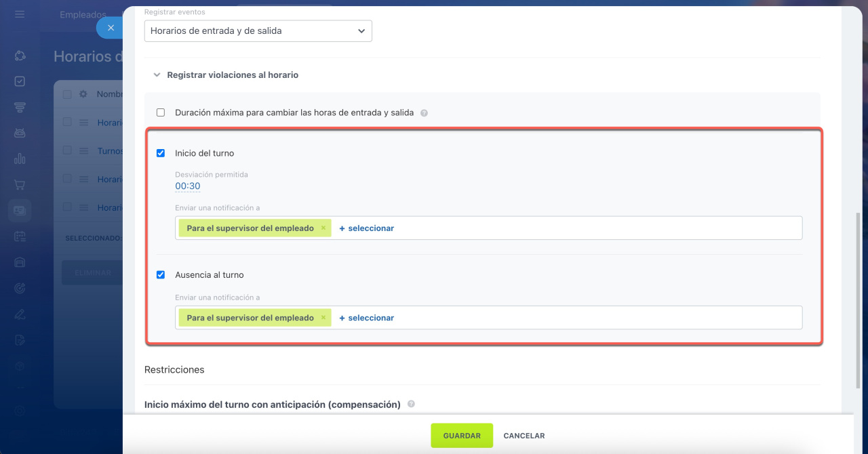Viewport: 868px width, 454px height.
Task: Open the hamburger menu in the sidebar
Action: click(x=20, y=14)
